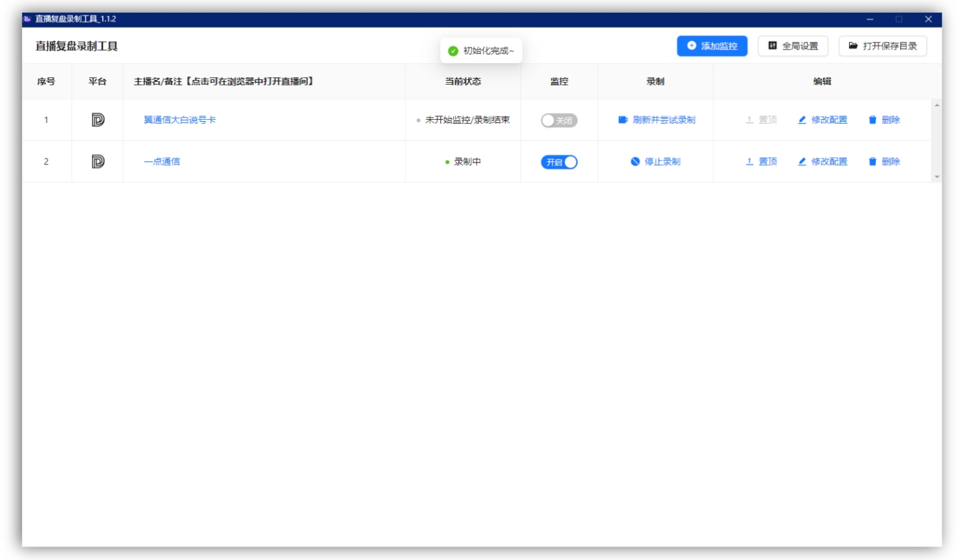This screenshot has height=560, width=964.
Task: Click the 初始化完成 notification message
Action: click(481, 50)
